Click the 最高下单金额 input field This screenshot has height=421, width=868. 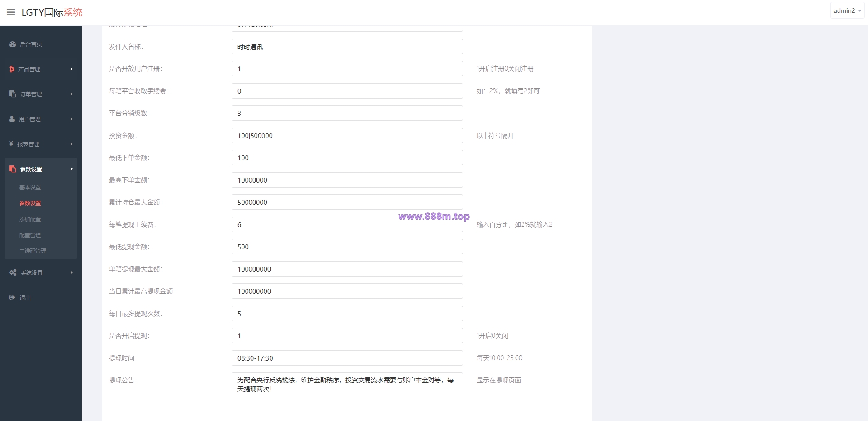pyautogui.click(x=347, y=180)
